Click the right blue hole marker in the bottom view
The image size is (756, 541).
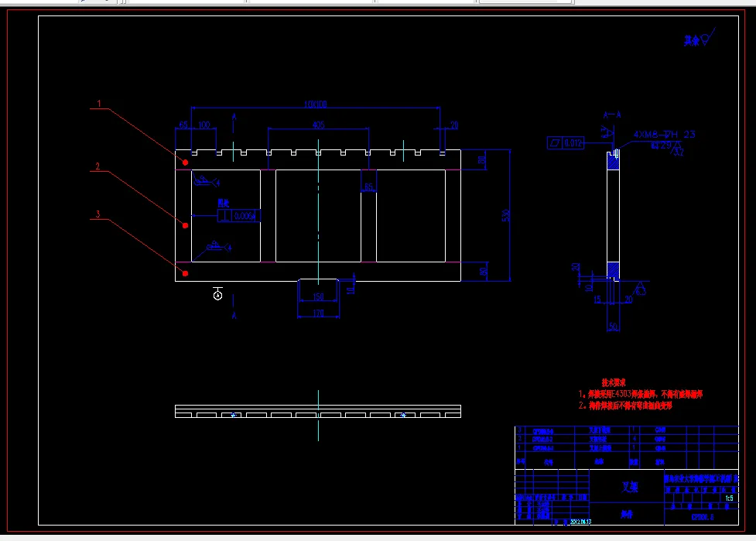403,415
